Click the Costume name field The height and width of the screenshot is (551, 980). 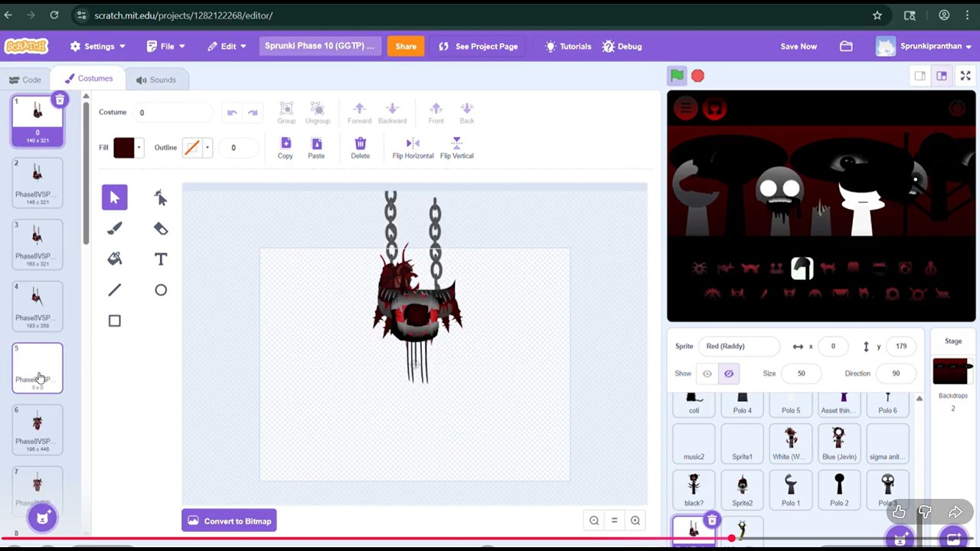(x=173, y=112)
